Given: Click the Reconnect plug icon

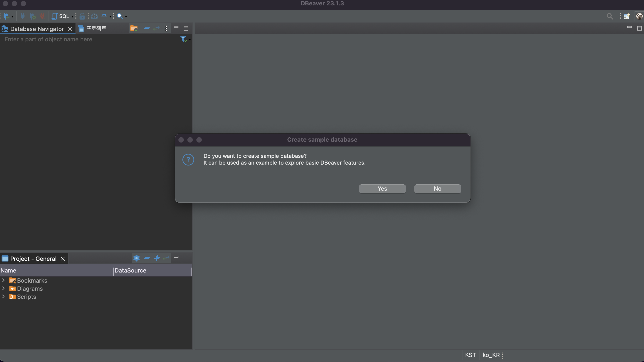Looking at the screenshot, I should coord(32,16).
